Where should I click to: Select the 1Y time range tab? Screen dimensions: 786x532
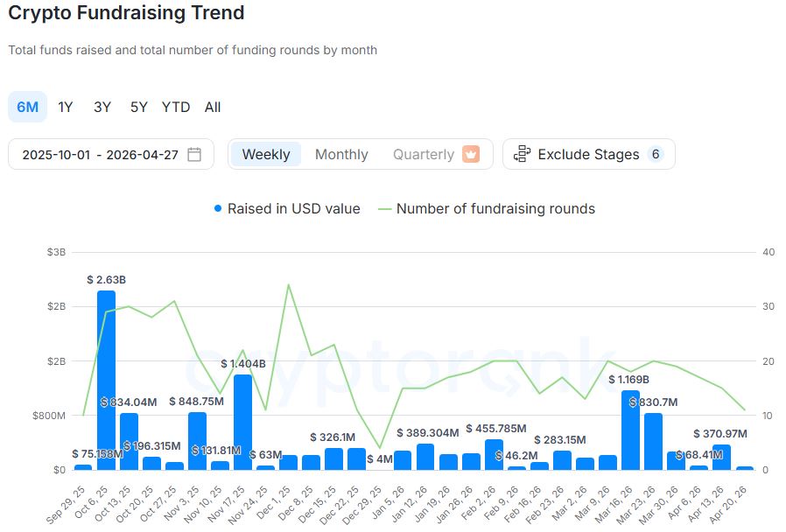click(66, 107)
